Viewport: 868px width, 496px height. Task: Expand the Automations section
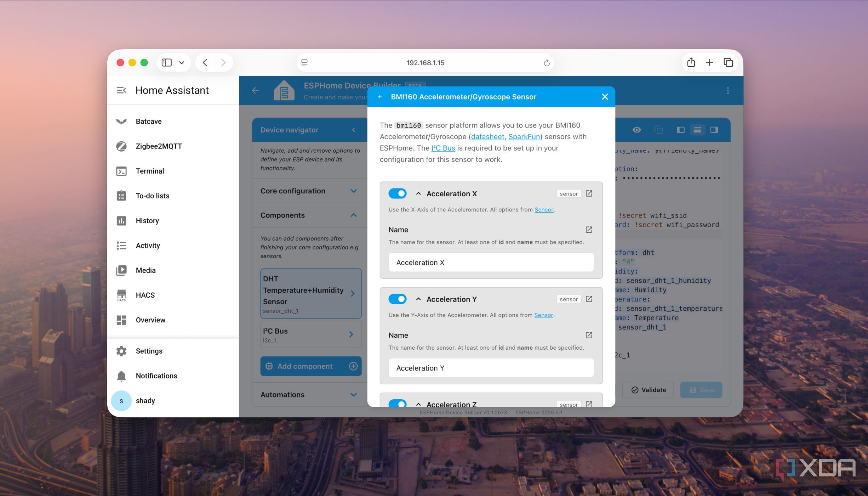pyautogui.click(x=309, y=395)
